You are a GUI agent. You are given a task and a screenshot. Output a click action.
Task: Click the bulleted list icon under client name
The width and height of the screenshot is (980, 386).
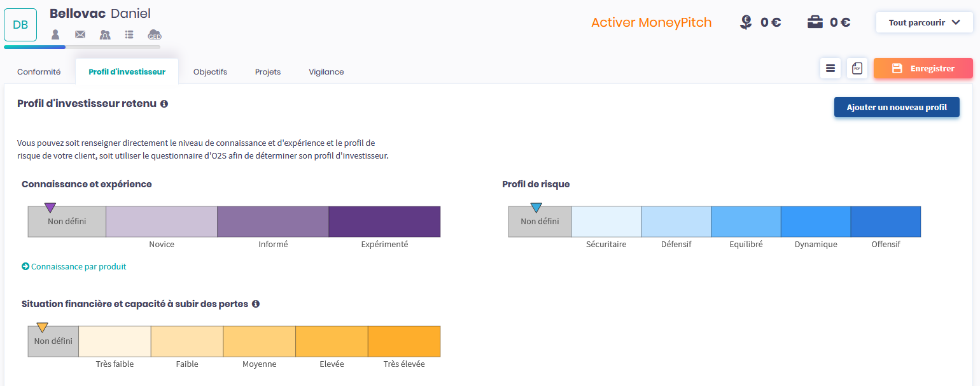[x=130, y=34]
